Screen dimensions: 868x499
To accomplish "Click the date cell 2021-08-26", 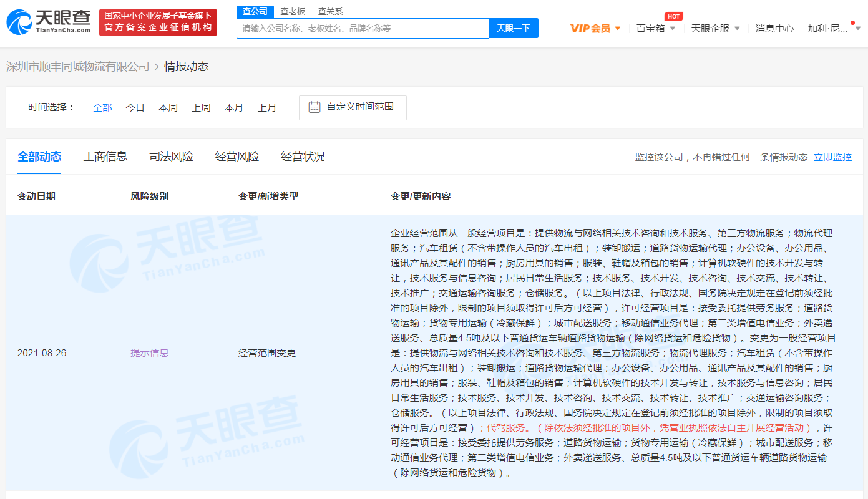I will pyautogui.click(x=42, y=352).
